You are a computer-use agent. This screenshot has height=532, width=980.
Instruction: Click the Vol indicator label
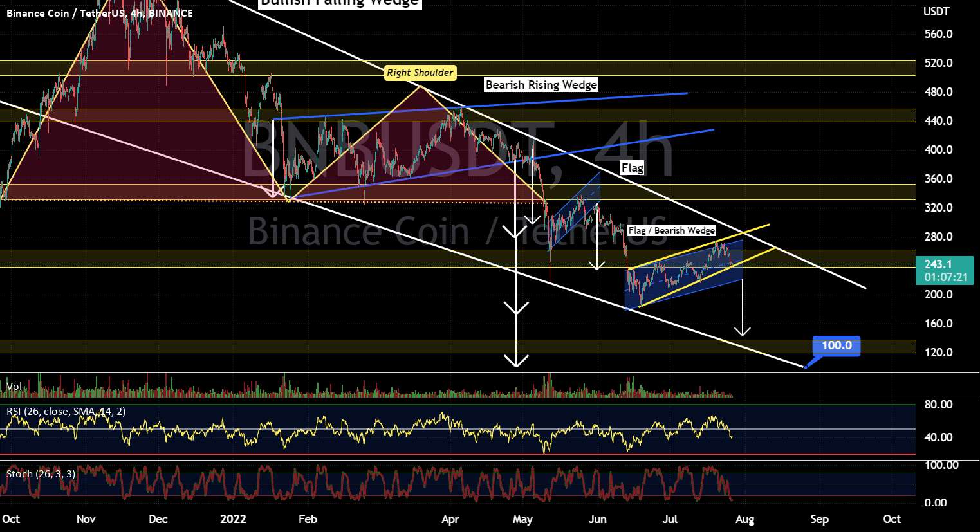pos(14,386)
